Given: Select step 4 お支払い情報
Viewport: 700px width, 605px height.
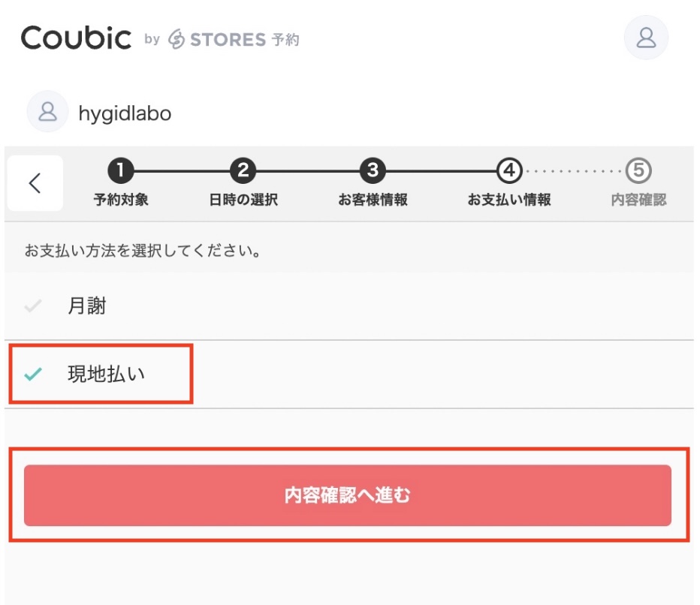Looking at the screenshot, I should pos(508,171).
